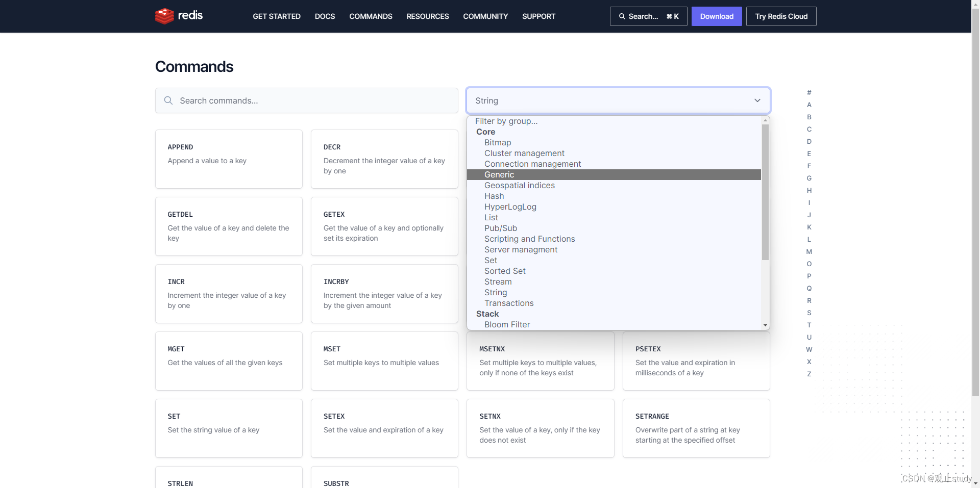Viewport: 980px width, 488px height.
Task: Open the GETDEL command card
Action: coord(229,226)
